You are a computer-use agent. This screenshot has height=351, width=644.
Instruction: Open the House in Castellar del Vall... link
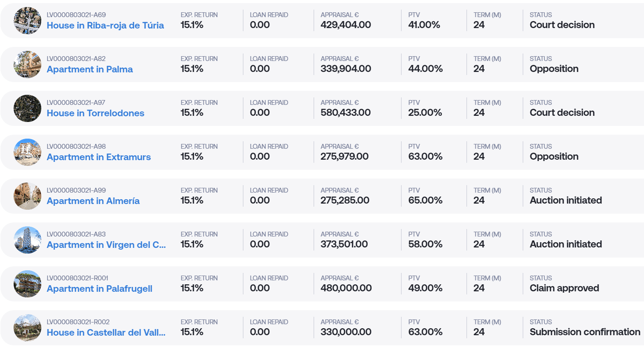pos(106,333)
